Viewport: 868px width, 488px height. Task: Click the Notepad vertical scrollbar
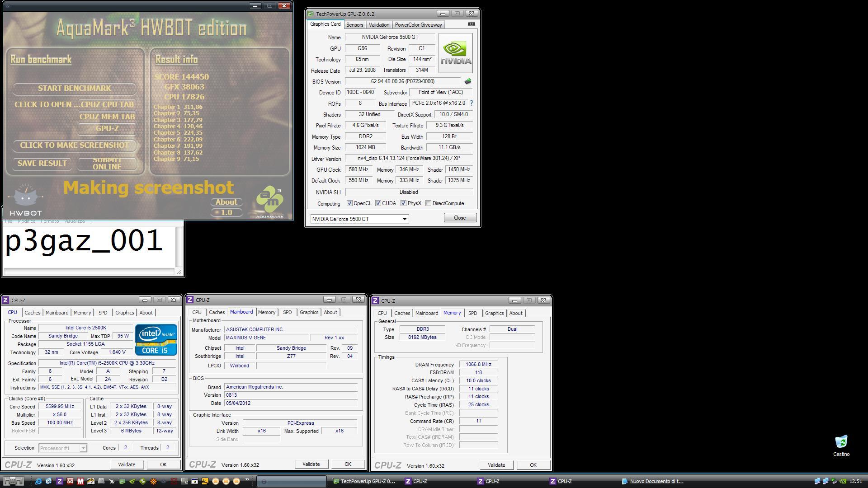[x=179, y=247]
